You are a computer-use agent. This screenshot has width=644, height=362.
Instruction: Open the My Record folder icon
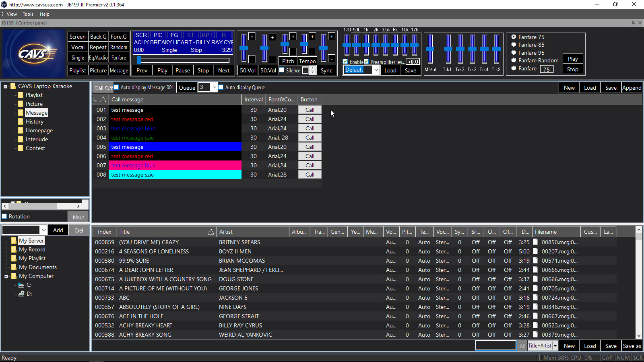coord(14,249)
